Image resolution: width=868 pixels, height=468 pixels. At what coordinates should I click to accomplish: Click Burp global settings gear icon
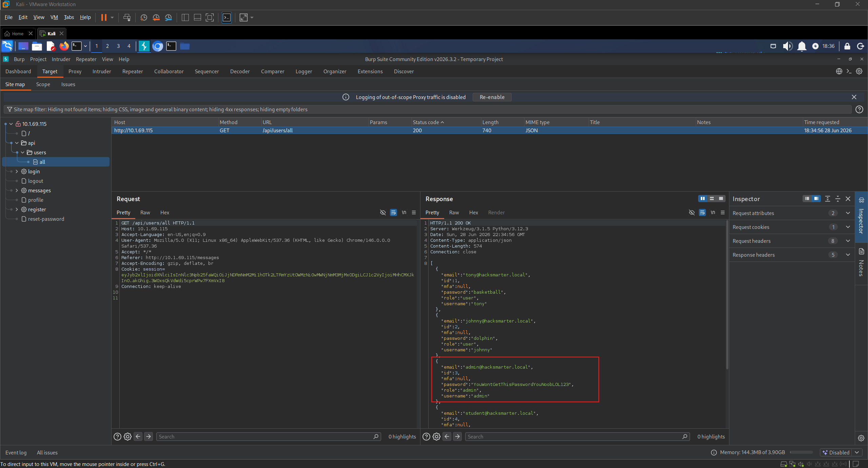(x=859, y=71)
